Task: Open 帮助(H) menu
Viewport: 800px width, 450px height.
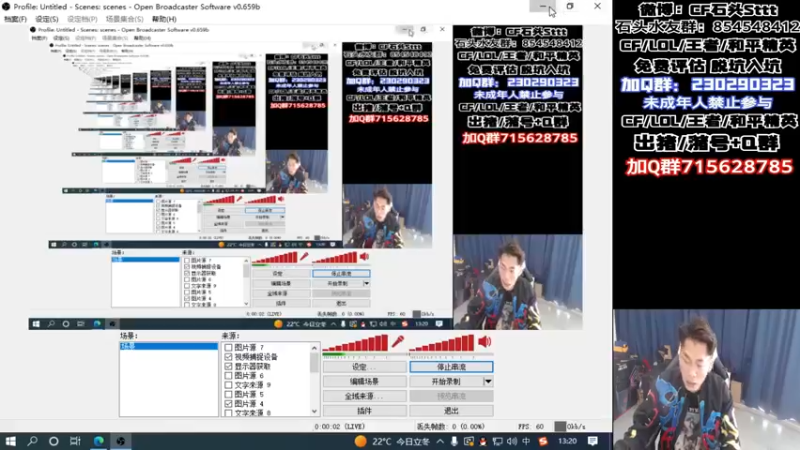Action: pos(164,19)
